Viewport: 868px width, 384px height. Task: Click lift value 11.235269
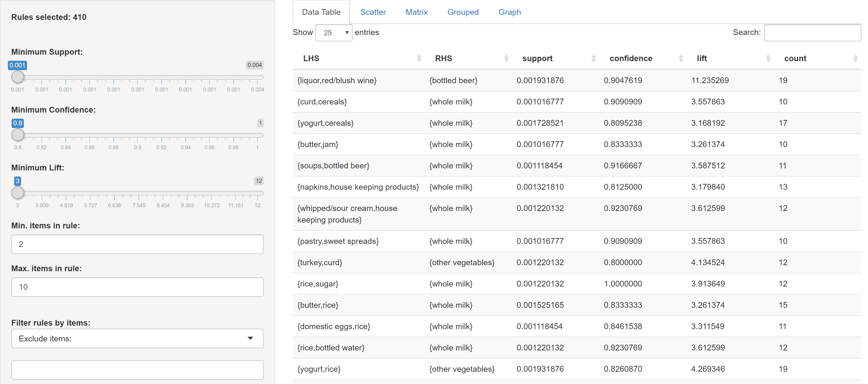[x=710, y=81]
